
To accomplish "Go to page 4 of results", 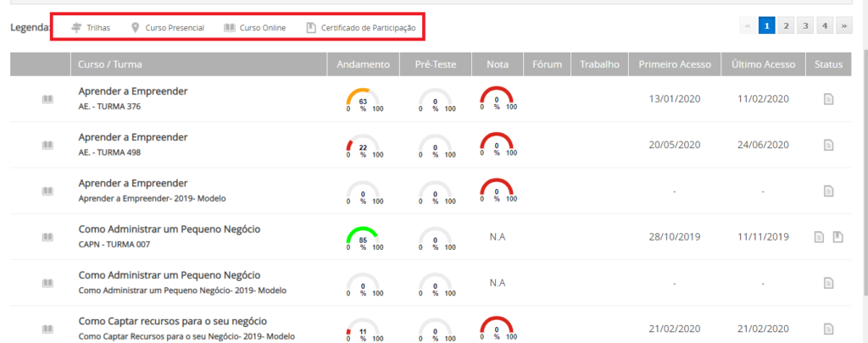I will 824,26.
